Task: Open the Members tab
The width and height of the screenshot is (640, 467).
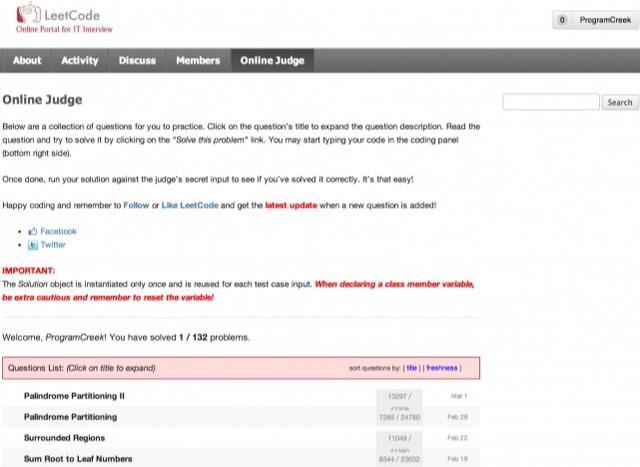Action: pos(198,60)
